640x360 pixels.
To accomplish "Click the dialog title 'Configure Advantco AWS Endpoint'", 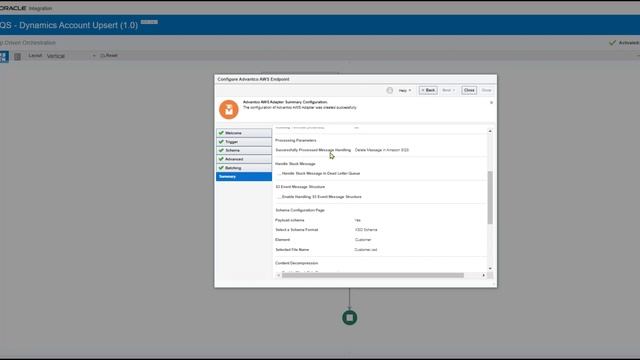I will [253, 79].
